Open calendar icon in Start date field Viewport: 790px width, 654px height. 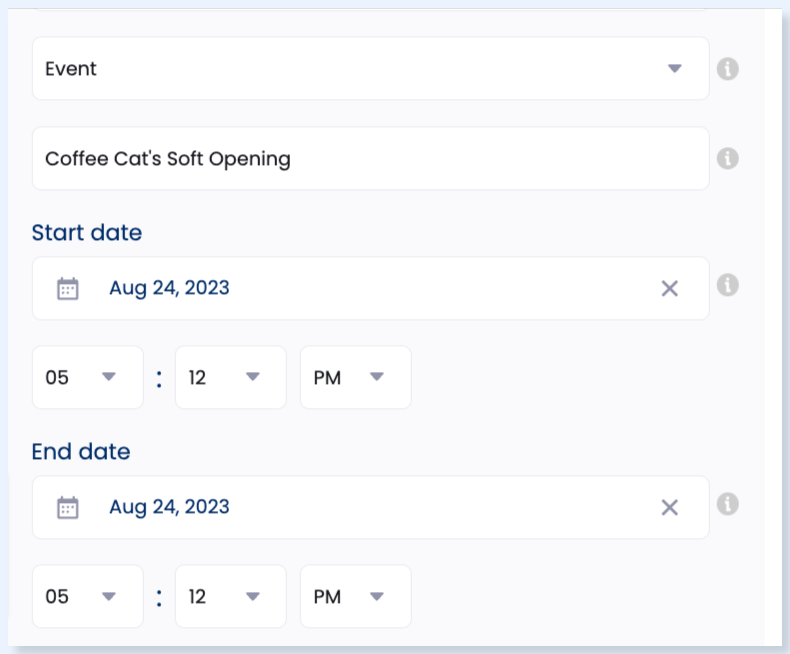[68, 289]
